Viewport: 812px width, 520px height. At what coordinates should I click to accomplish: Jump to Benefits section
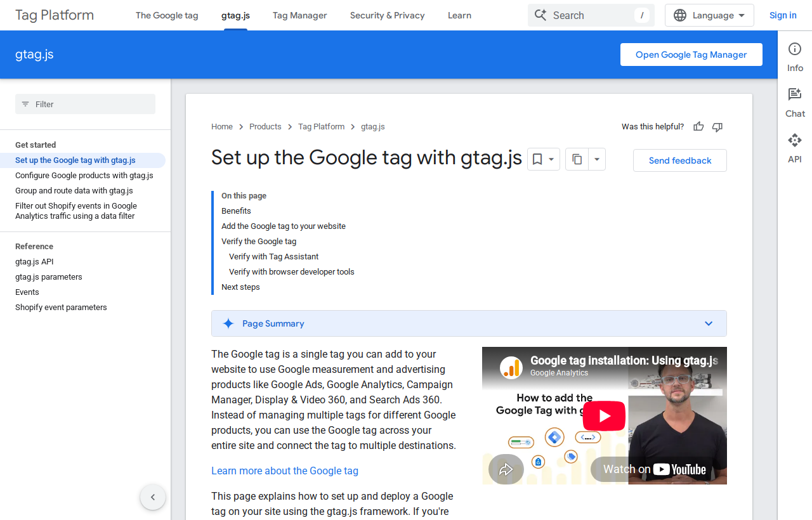coord(236,211)
